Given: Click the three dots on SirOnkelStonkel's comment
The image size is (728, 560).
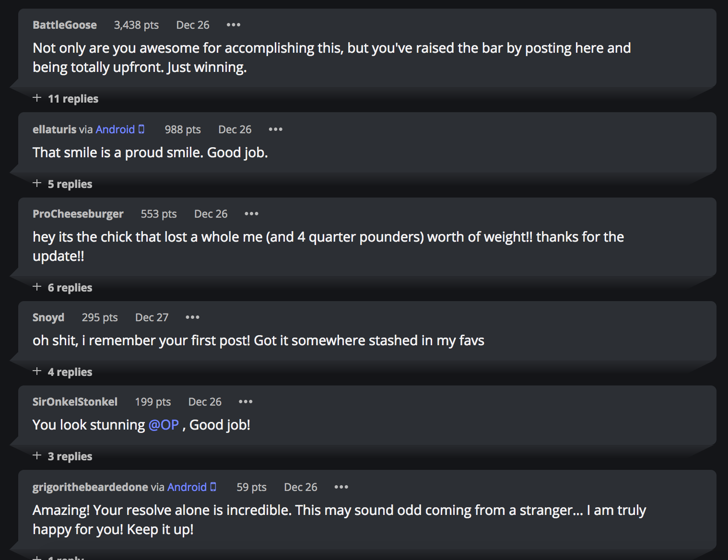Looking at the screenshot, I should [246, 402].
